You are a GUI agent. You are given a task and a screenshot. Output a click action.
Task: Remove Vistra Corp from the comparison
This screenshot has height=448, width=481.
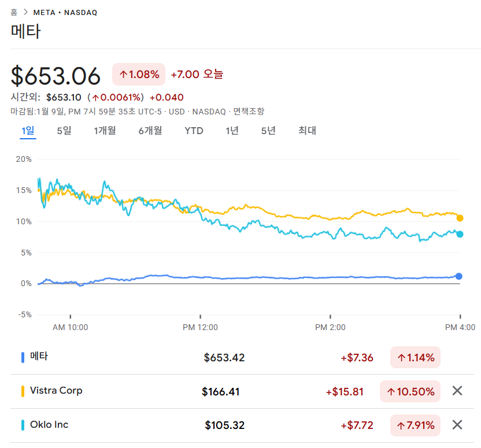(457, 391)
